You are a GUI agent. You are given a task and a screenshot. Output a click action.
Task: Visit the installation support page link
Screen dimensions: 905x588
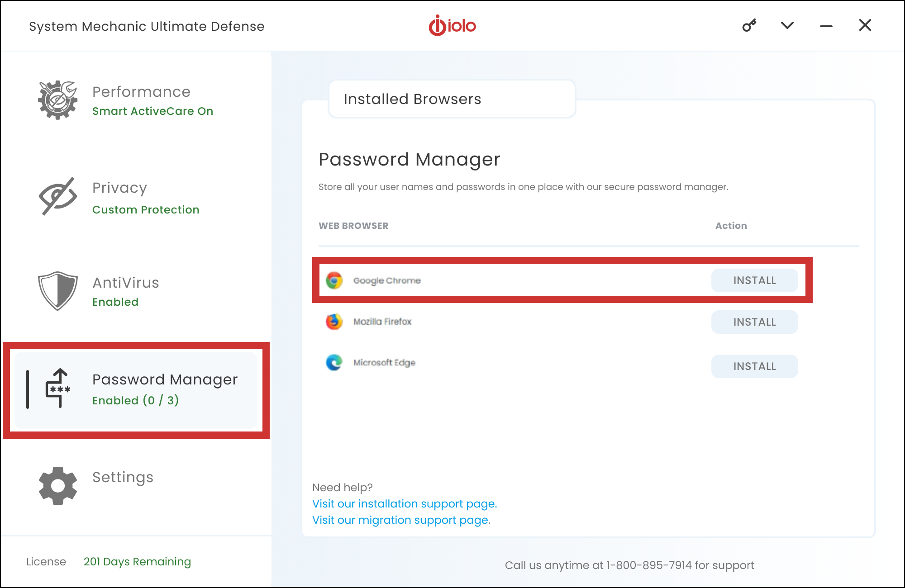[405, 504]
